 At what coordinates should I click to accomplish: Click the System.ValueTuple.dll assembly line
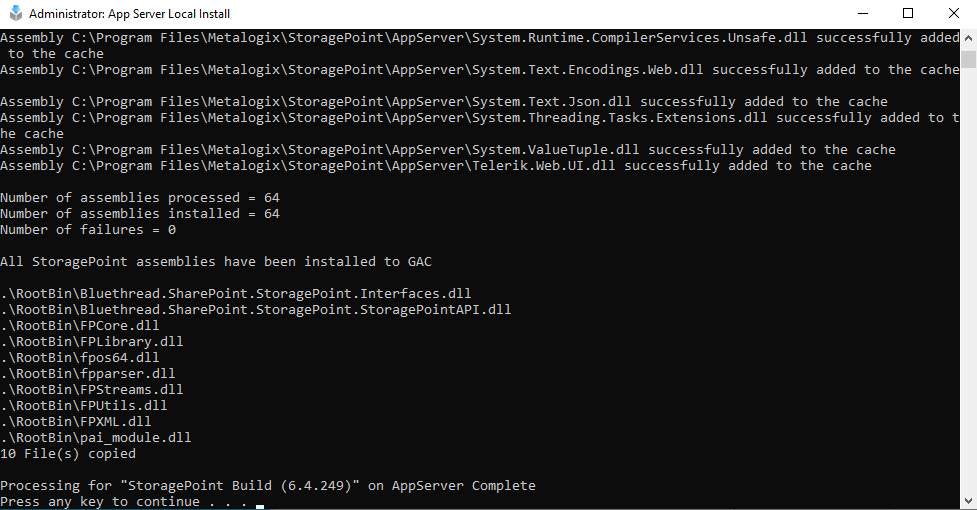click(448, 150)
